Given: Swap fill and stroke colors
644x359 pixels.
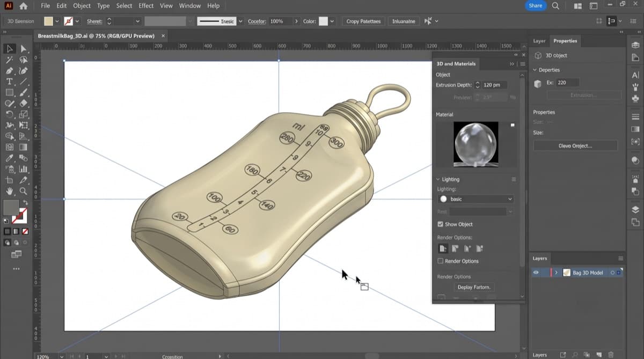Looking at the screenshot, I should point(24,202).
